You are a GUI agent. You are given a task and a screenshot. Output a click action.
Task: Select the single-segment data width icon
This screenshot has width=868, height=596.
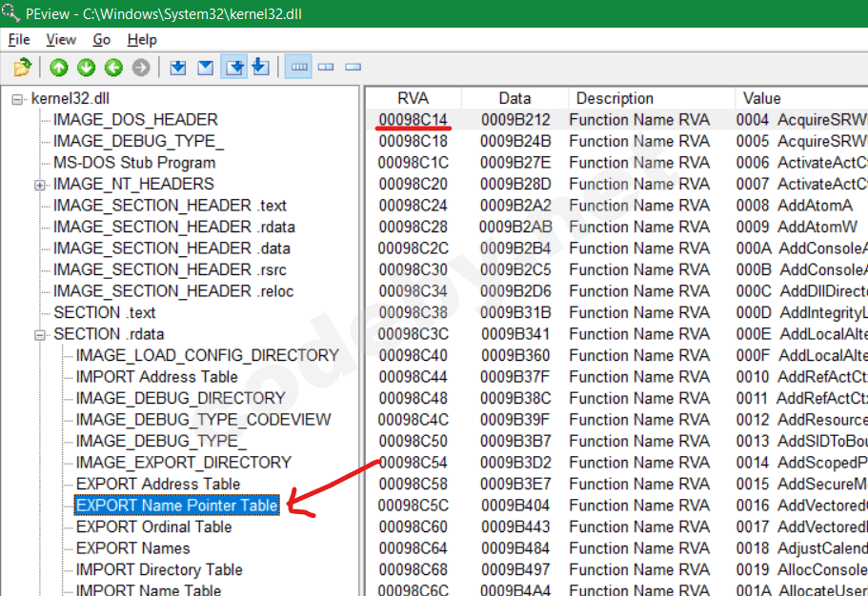click(x=353, y=67)
